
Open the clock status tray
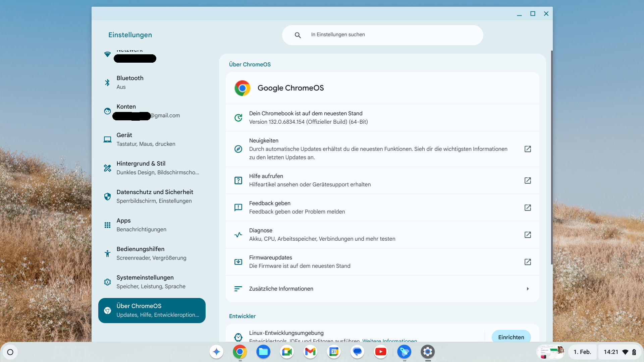click(x=611, y=352)
